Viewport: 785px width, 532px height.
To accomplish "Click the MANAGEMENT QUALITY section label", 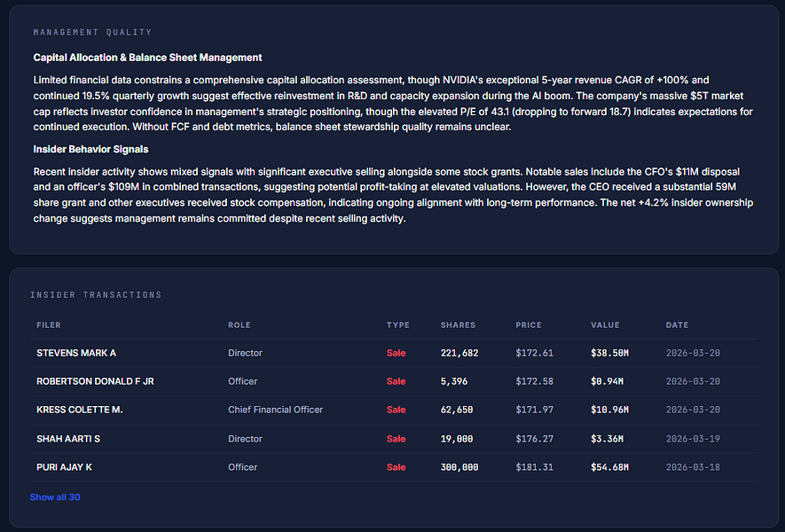I will [x=92, y=32].
